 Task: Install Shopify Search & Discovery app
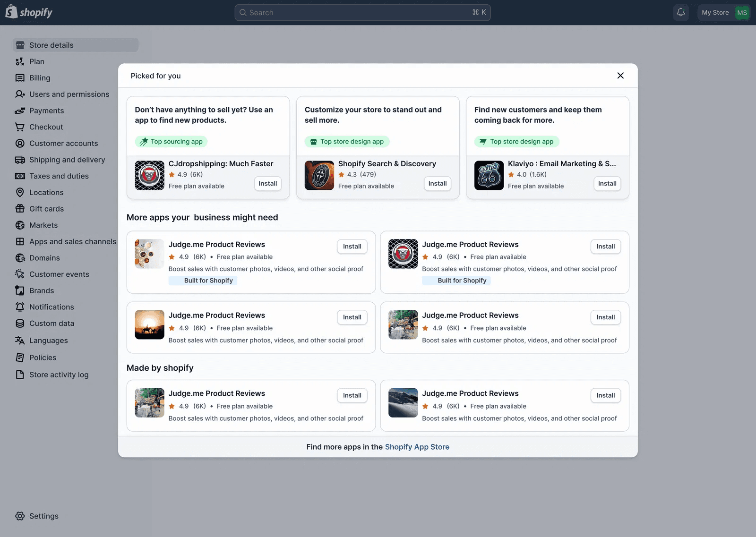(438, 183)
